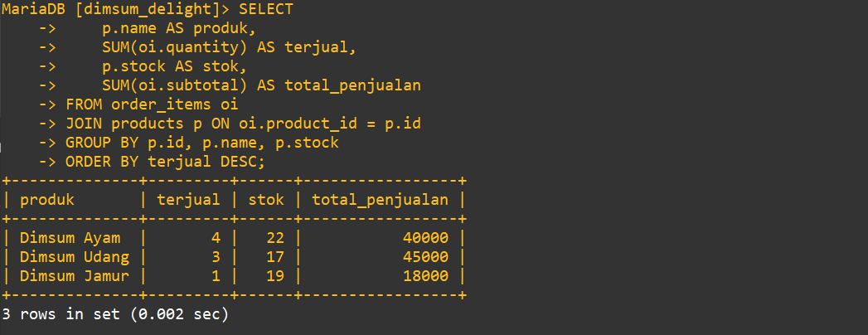This screenshot has width=868, height=335.
Task: Click the 'stok' column header
Action: point(266,200)
